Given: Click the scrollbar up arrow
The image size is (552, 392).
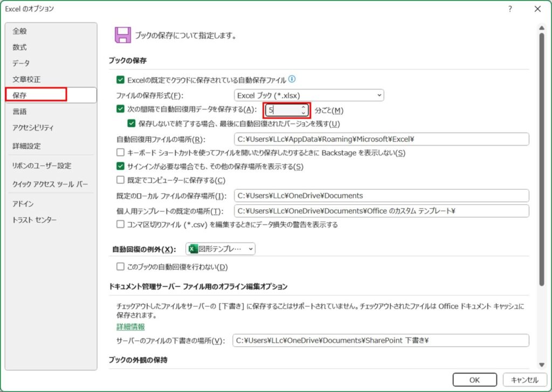Looking at the screenshot, I should [x=542, y=28].
